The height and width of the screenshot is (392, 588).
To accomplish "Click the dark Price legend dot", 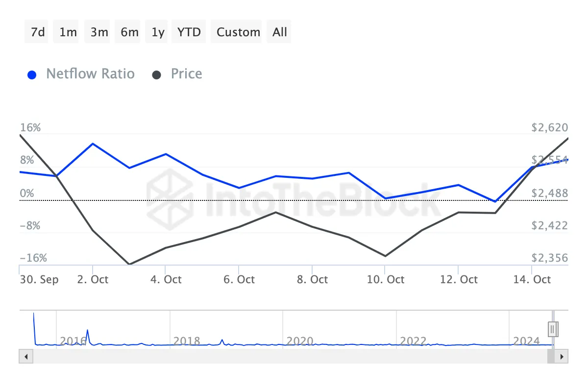I will (157, 75).
